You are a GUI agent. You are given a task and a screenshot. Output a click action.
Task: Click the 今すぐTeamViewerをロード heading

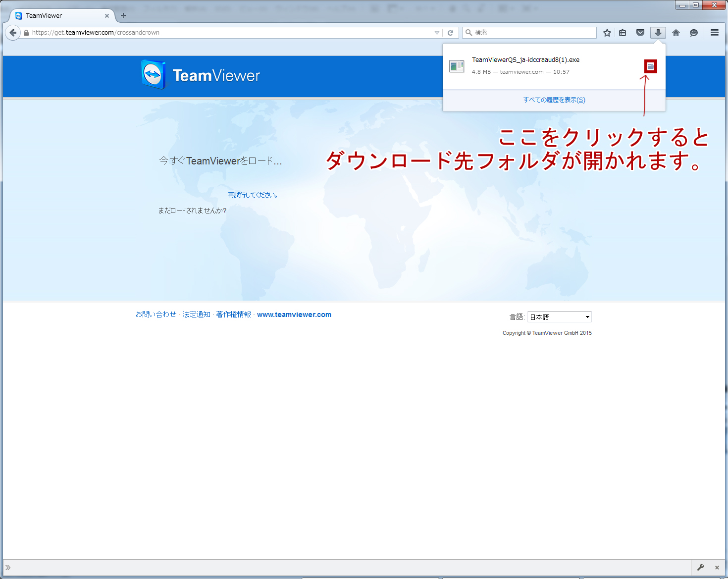(x=220, y=161)
